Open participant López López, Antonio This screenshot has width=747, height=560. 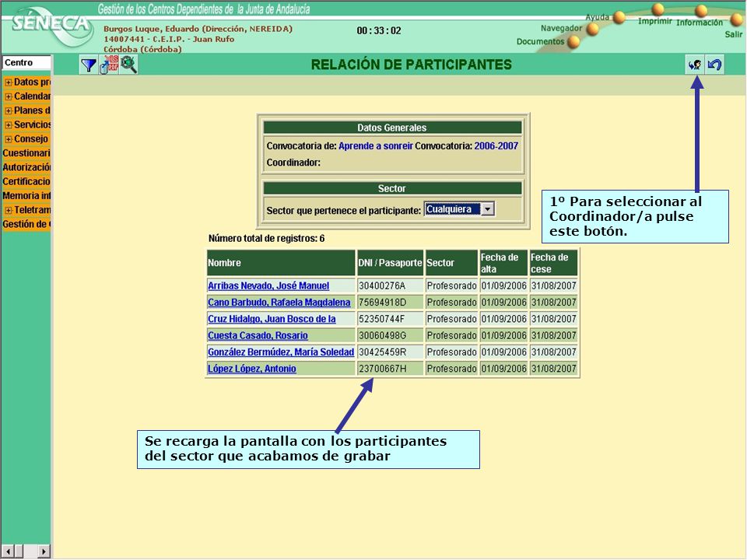[x=251, y=369]
